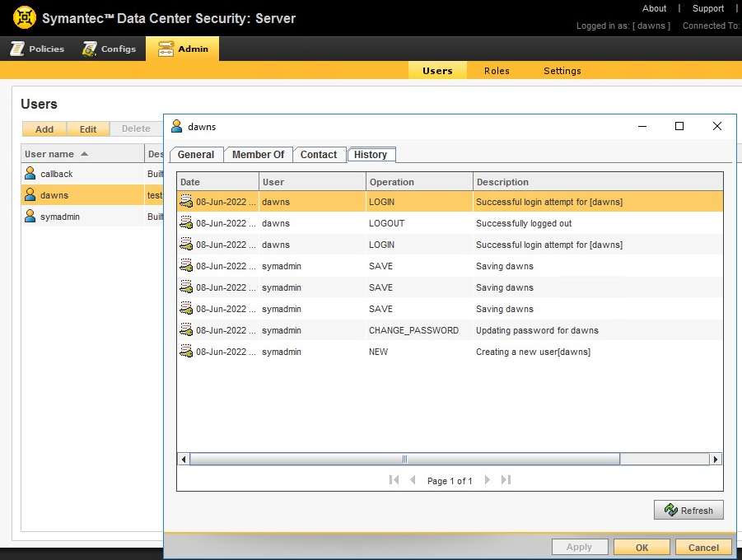Click the callback user icon
Screen dimensions: 742x560
click(30, 173)
